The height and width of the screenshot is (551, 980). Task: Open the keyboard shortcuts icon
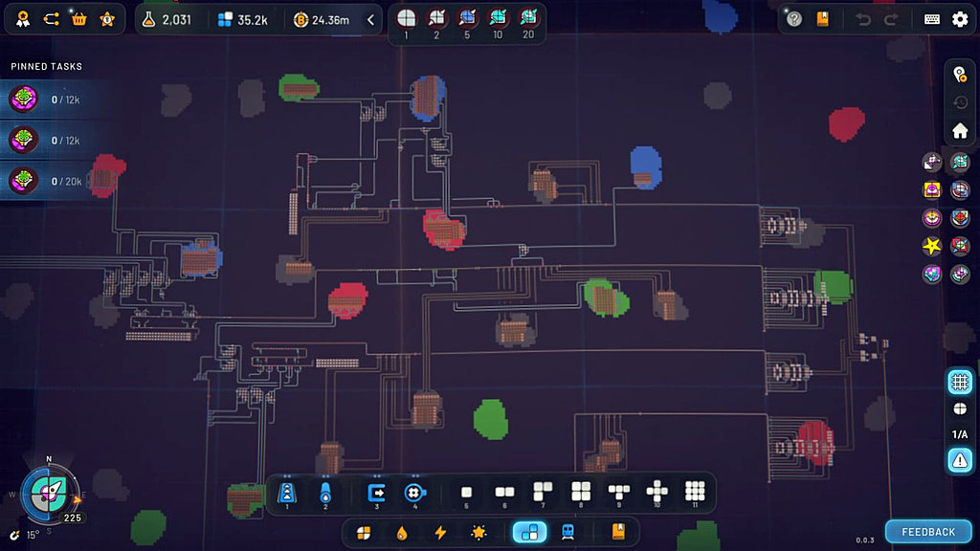coord(932,19)
